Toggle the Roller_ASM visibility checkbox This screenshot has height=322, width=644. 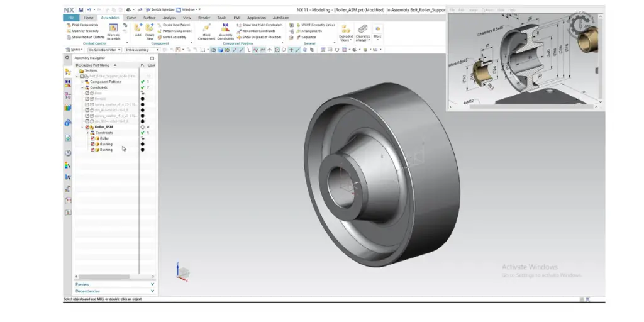pos(87,127)
